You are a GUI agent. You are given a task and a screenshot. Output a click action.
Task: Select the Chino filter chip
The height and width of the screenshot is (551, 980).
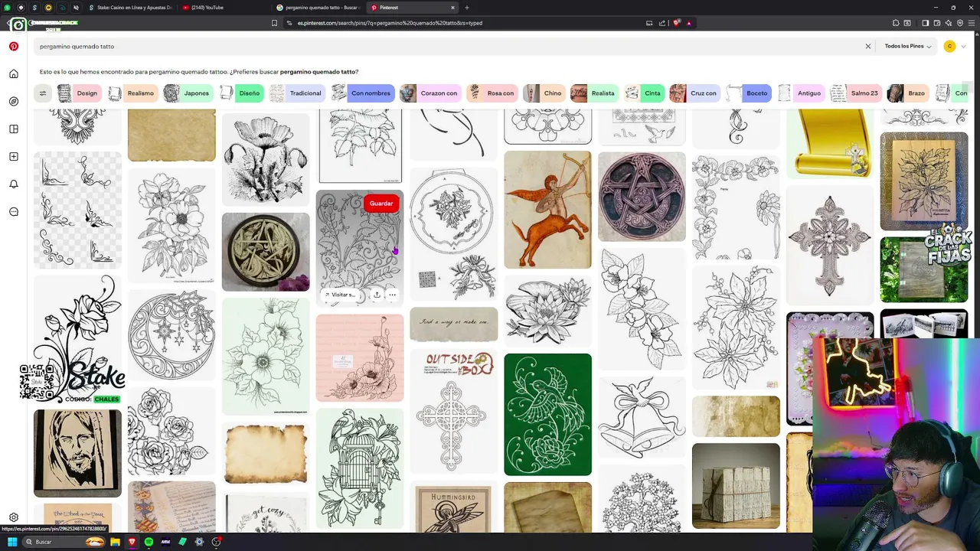[544, 93]
